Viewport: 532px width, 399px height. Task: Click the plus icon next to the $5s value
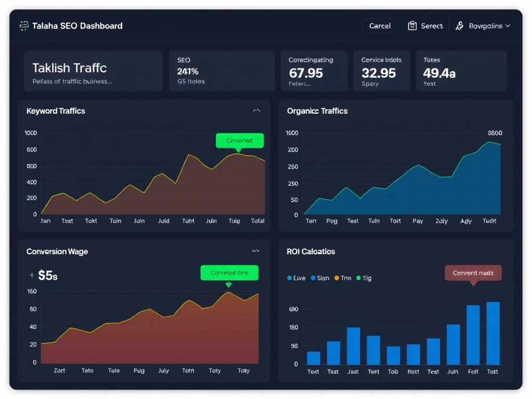[31, 275]
